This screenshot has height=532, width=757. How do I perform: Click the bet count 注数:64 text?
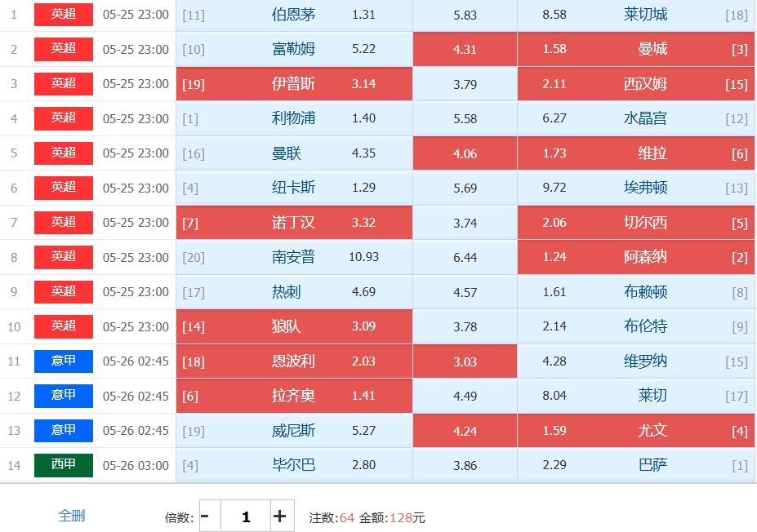(332, 518)
